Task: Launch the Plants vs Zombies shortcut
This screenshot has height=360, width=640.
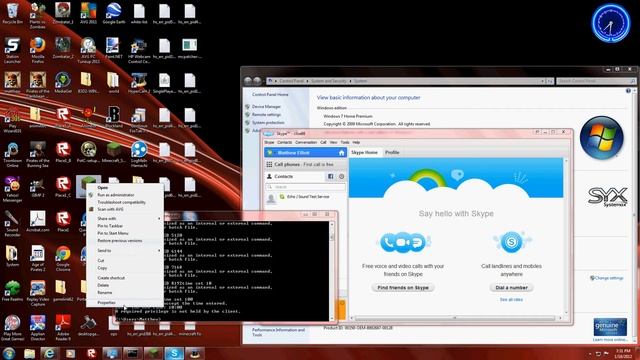Action: point(38,15)
